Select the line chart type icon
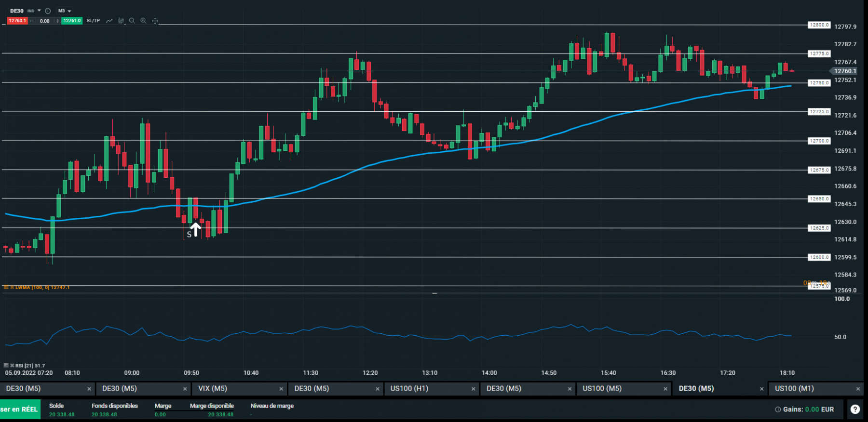The image size is (868, 422). [x=109, y=21]
